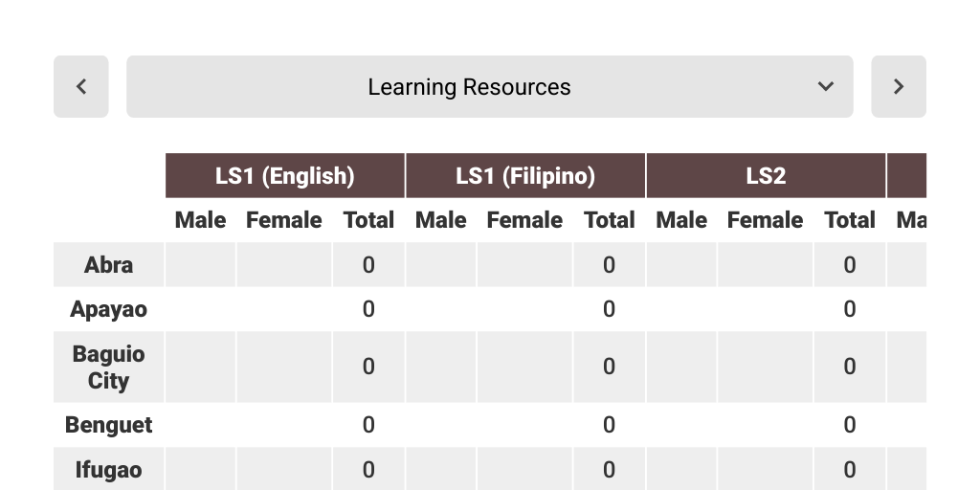
Task: Click Baguio City Male cell under LS1 (Filipino)
Action: click(x=441, y=367)
